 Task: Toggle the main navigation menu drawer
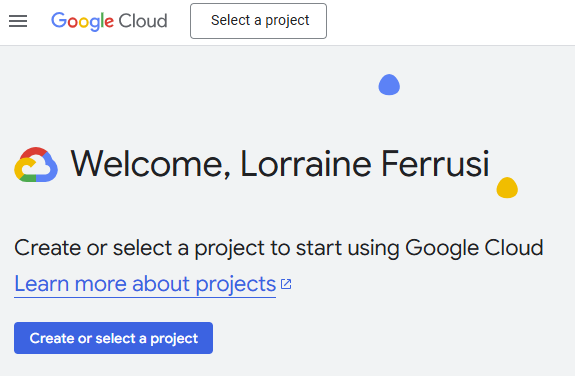click(18, 21)
